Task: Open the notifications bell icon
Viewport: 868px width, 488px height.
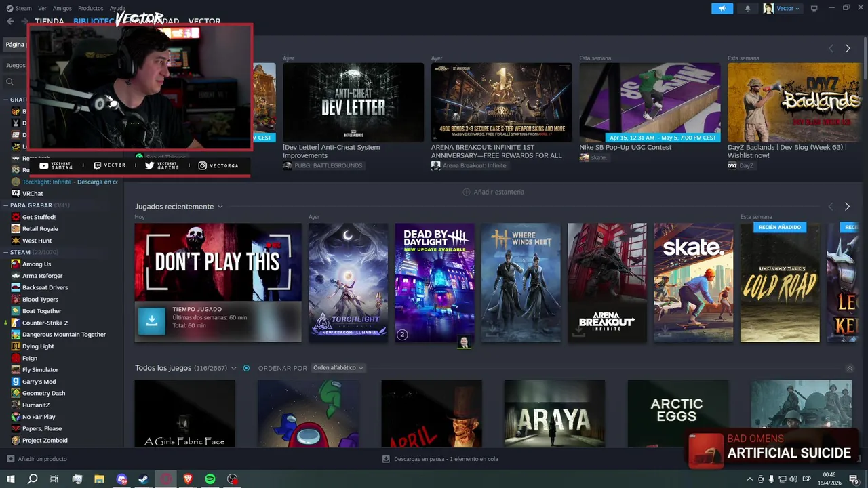Action: [x=748, y=8]
